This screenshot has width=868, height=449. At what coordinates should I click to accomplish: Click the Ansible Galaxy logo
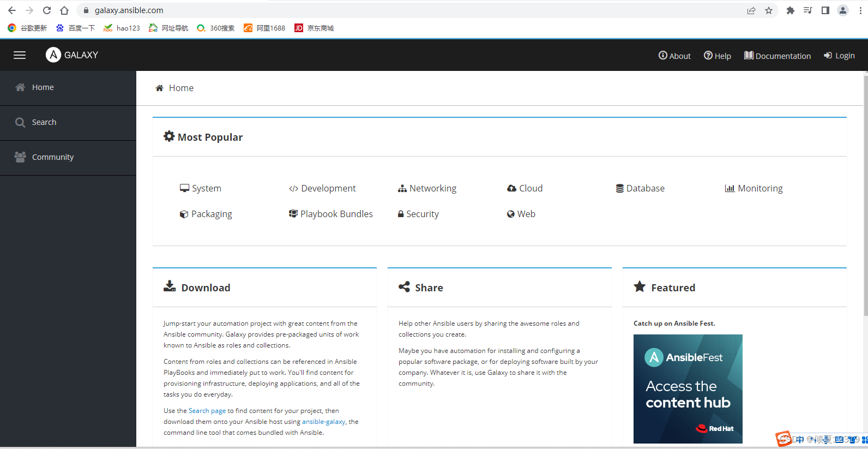[72, 55]
